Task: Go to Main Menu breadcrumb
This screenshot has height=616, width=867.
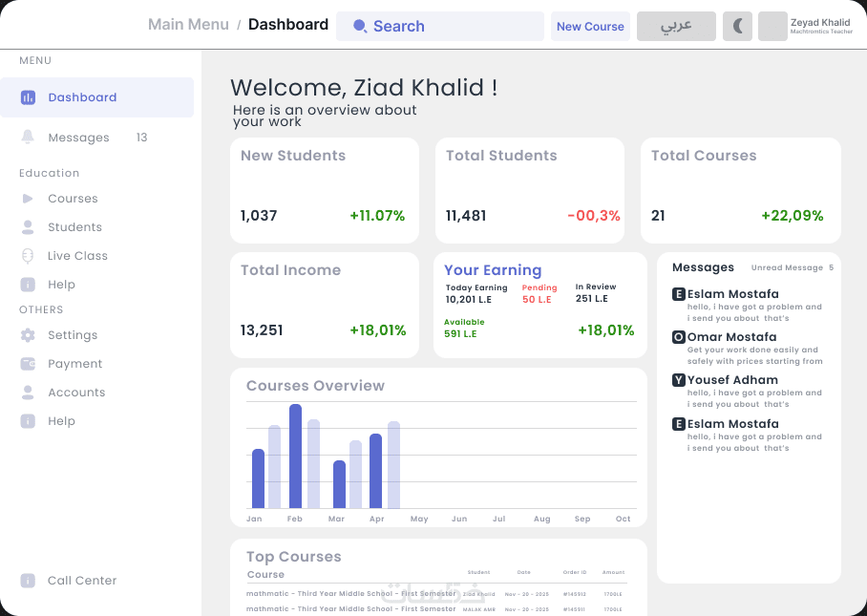Action: click(188, 24)
